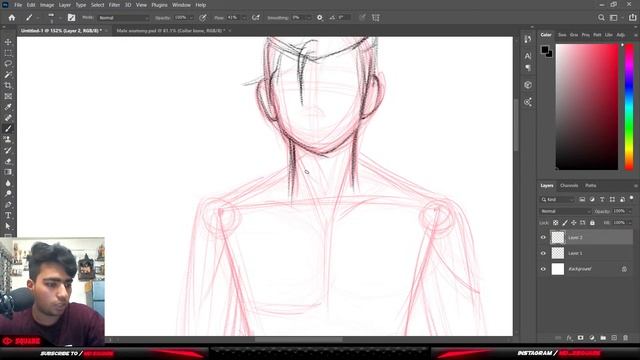Select the Magic Wand tool

(x=8, y=75)
